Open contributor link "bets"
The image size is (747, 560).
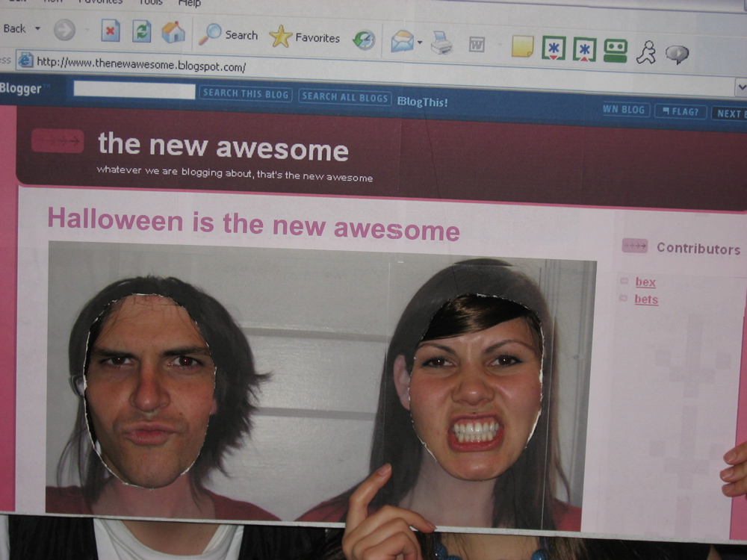coord(646,299)
